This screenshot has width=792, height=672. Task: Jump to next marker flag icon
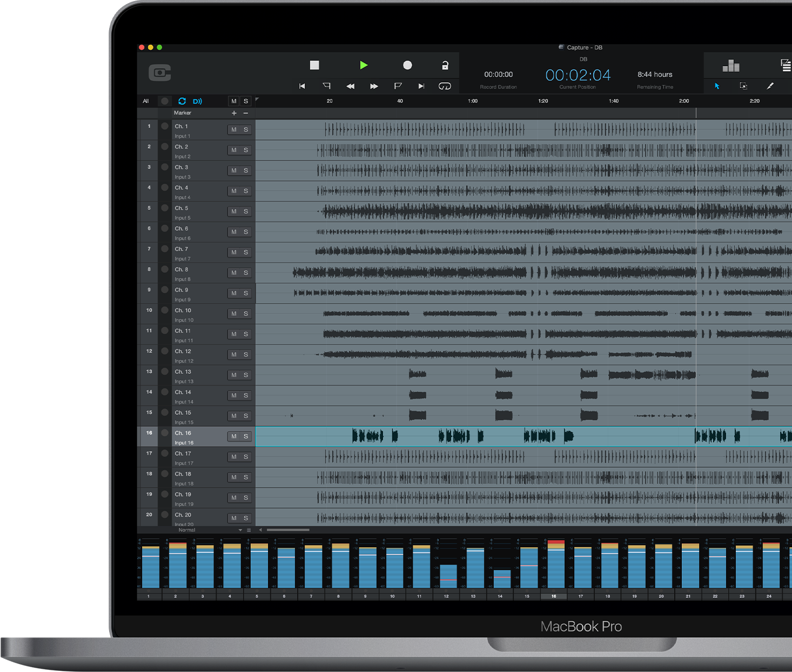398,86
